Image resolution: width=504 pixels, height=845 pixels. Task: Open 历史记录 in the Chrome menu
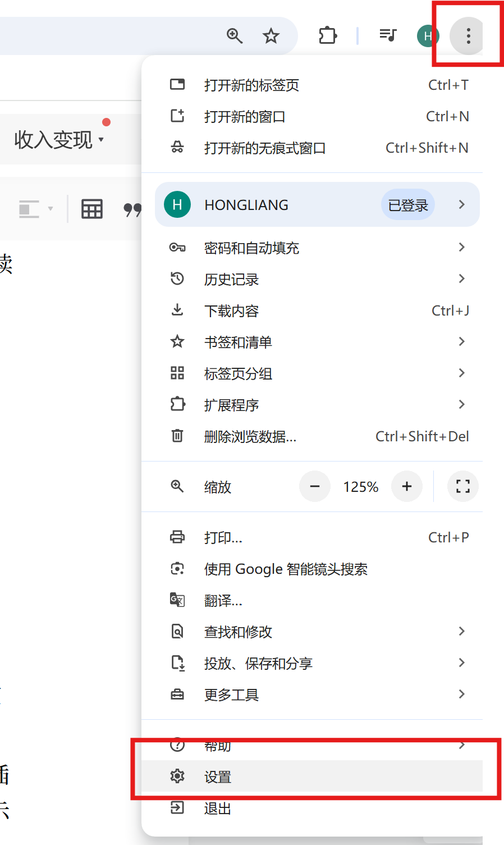coord(232,279)
